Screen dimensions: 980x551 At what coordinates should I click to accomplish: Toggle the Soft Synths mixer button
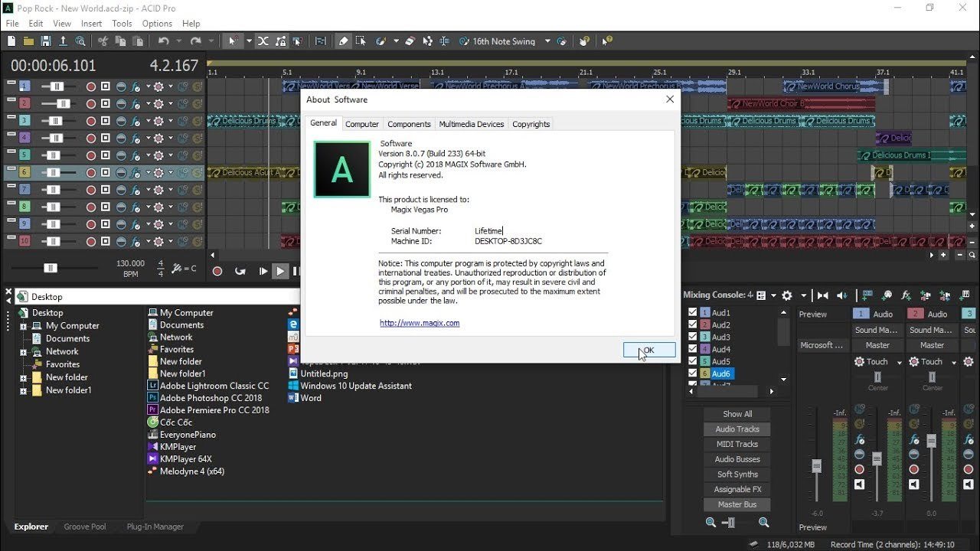[737, 474]
